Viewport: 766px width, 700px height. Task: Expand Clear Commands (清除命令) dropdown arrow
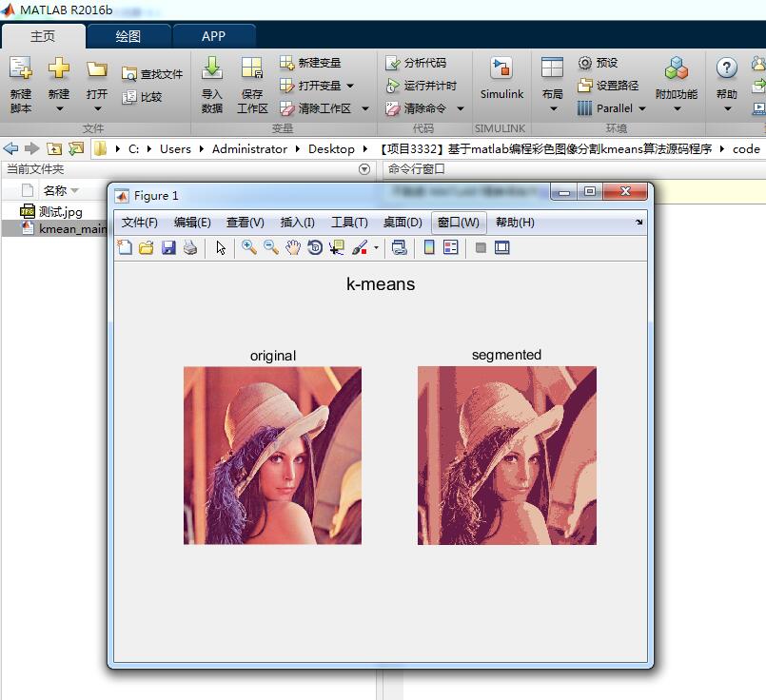pos(461,108)
